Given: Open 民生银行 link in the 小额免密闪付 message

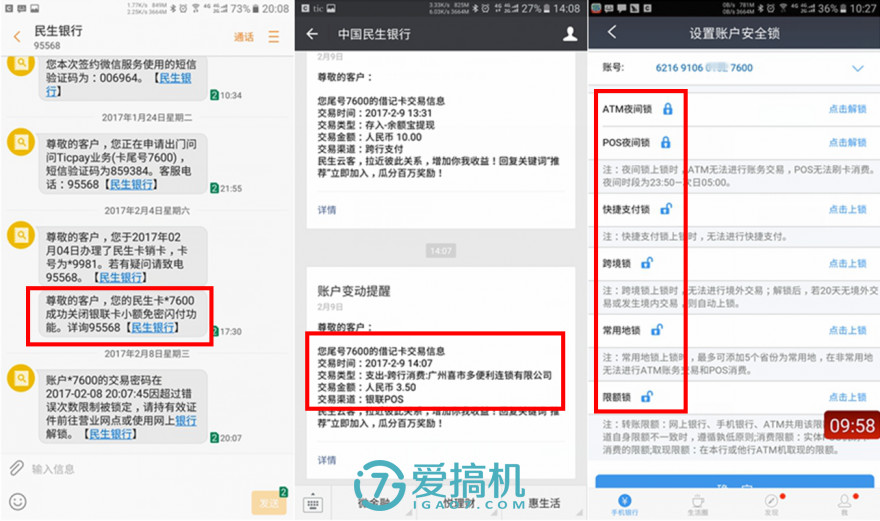Looking at the screenshot, I should [153, 327].
